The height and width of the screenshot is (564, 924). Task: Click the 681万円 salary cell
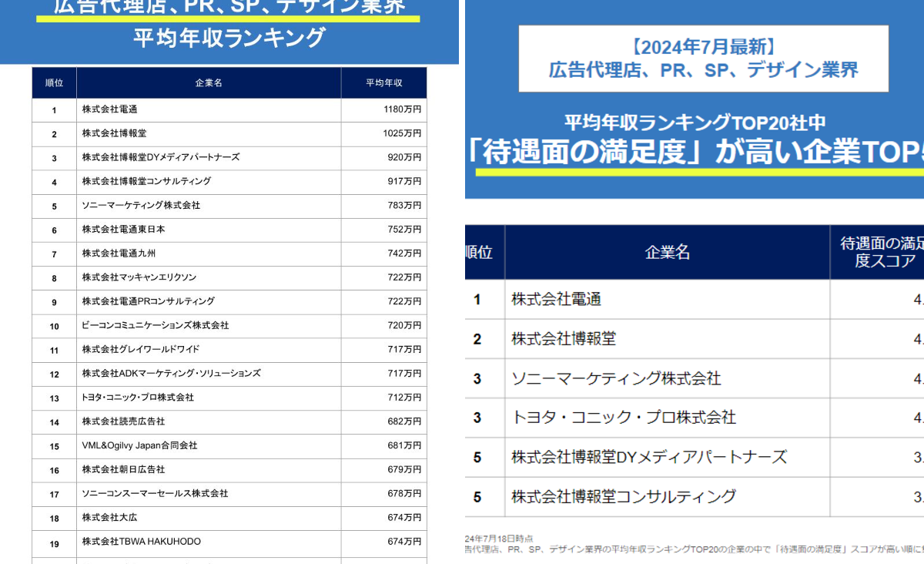point(404,445)
